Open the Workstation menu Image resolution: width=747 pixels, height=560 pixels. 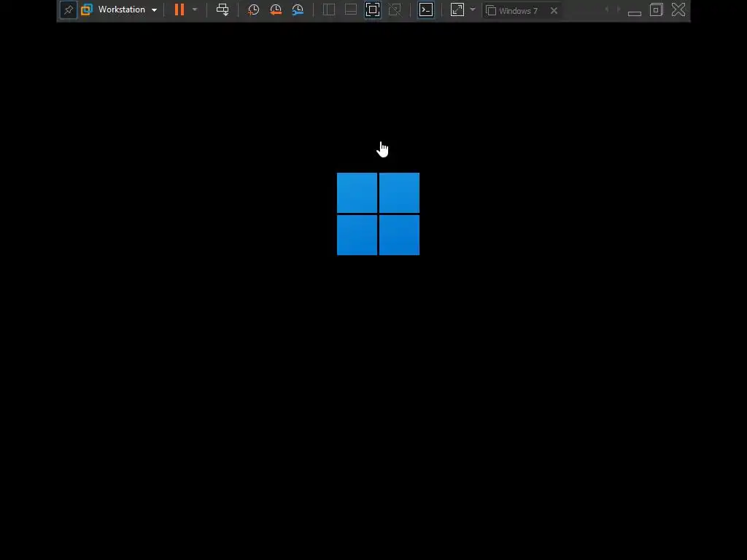coord(127,9)
